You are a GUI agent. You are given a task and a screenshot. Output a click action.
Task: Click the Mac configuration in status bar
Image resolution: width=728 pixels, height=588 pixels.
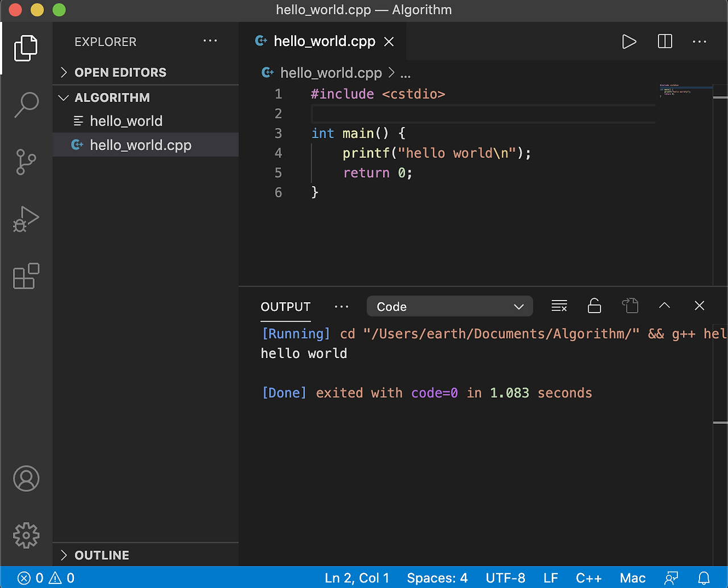point(632,578)
